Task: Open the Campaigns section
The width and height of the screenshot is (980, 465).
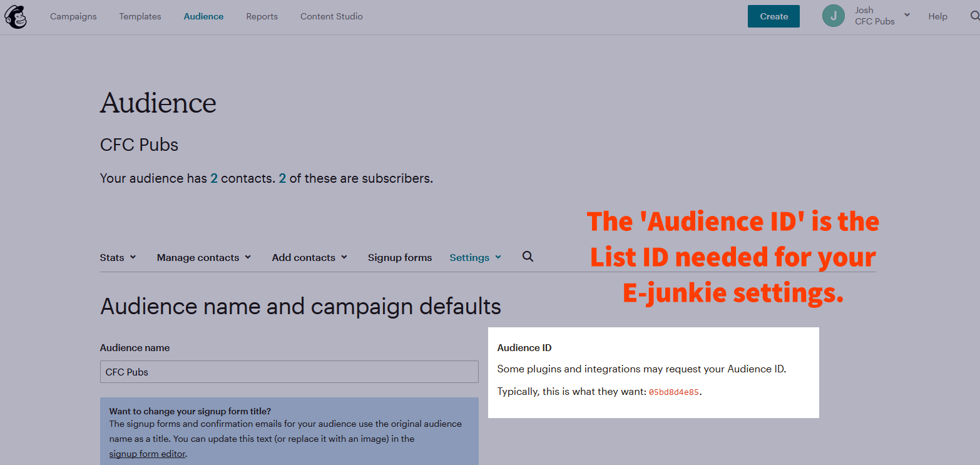Action: click(x=73, y=16)
